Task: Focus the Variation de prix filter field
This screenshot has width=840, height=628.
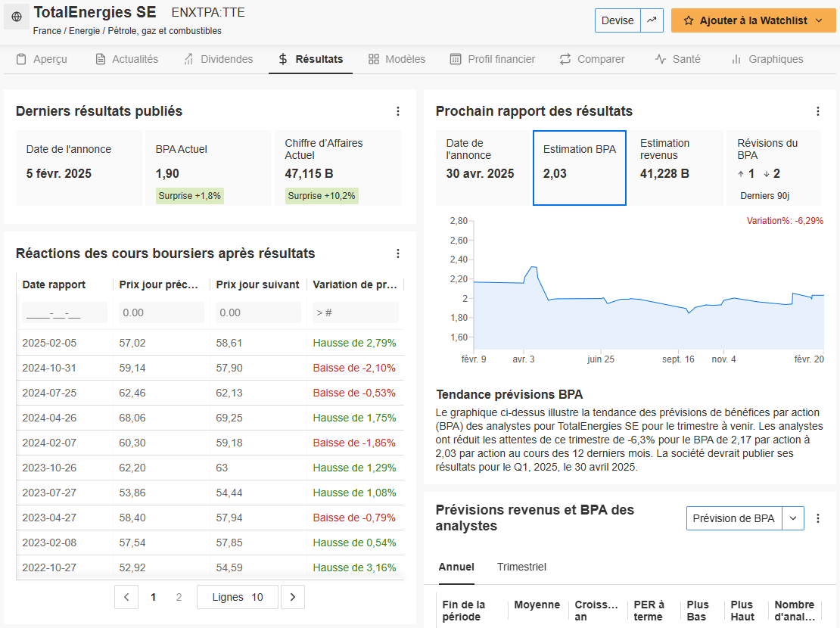Action: coord(356,312)
